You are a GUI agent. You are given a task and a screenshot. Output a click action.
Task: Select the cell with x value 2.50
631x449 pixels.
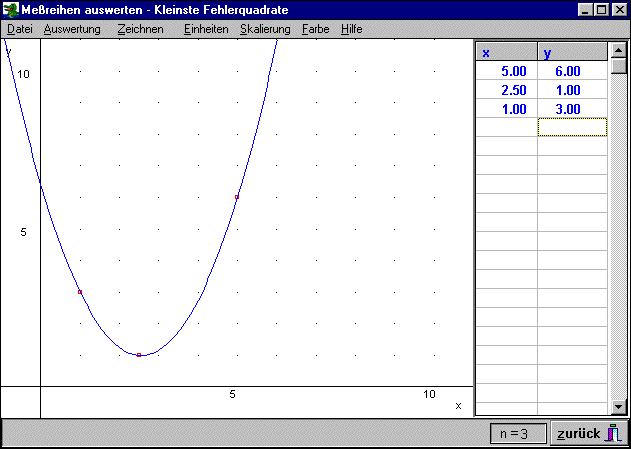coord(506,90)
